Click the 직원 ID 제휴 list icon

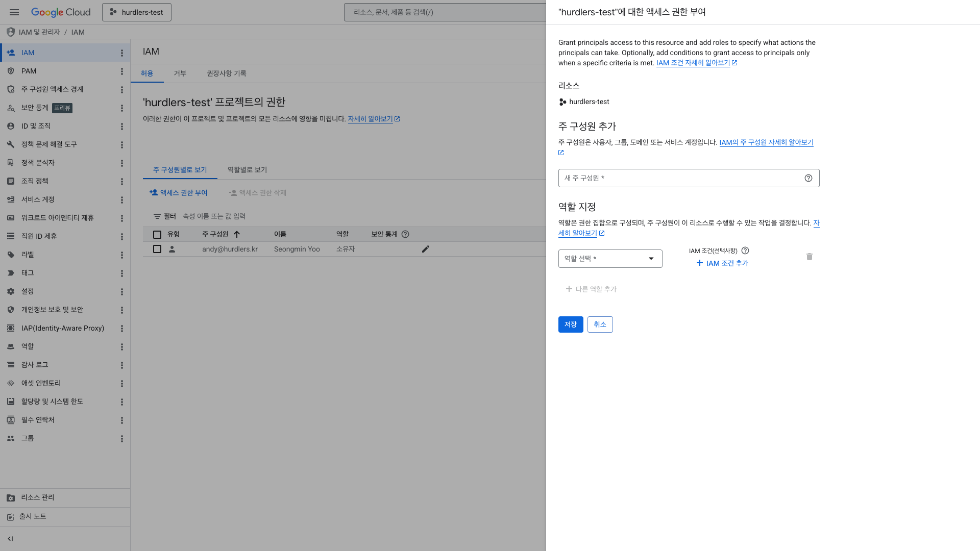point(11,236)
